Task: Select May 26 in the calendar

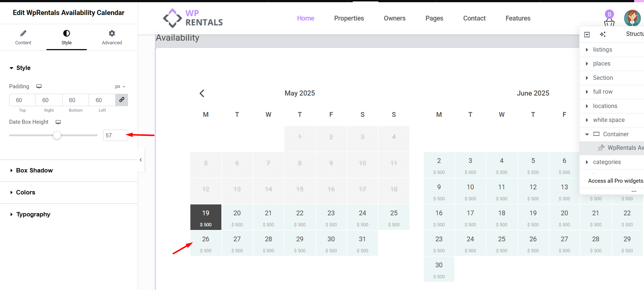Action: (206, 243)
